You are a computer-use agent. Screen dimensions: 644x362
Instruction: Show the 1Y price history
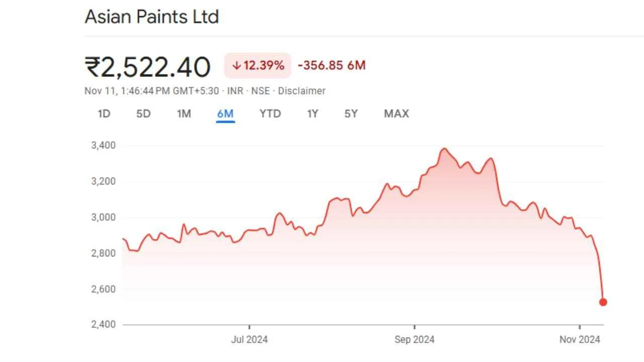(312, 114)
